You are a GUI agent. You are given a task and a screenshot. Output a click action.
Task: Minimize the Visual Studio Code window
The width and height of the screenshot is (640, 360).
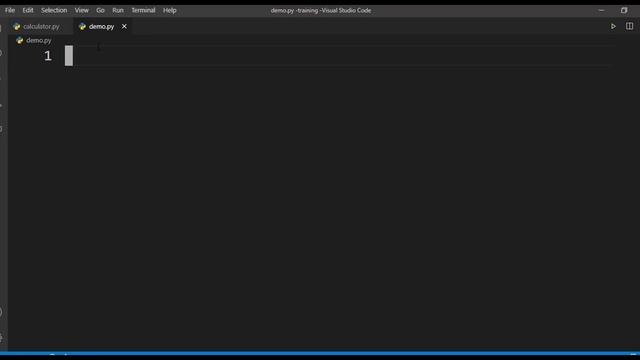pos(602,10)
